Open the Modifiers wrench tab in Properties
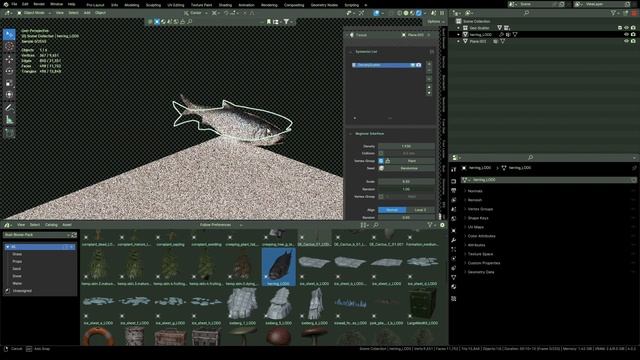 pos(453,240)
